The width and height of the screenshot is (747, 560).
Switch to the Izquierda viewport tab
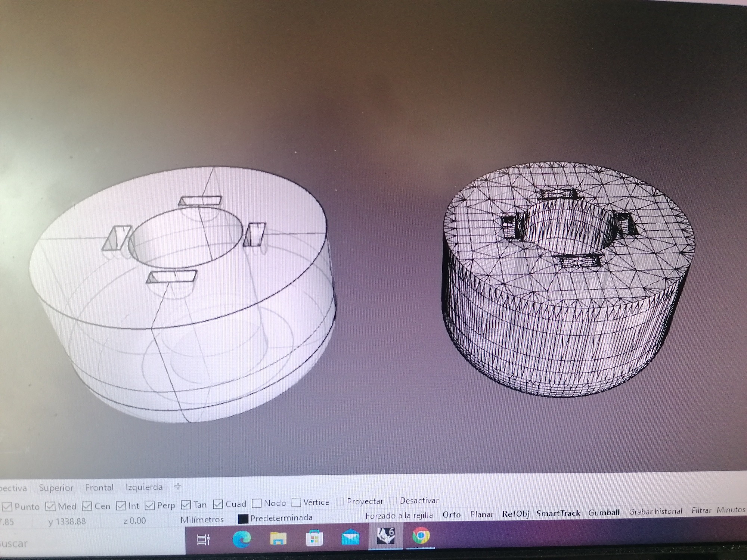tap(144, 487)
